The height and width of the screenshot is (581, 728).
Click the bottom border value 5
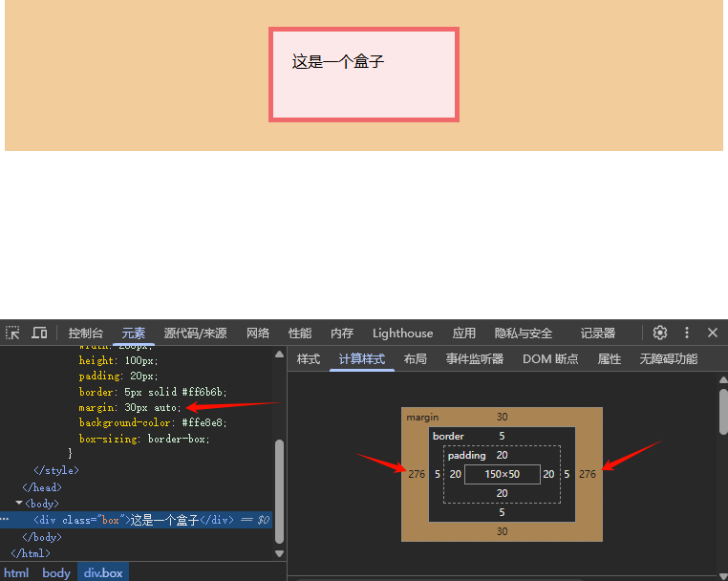click(502, 512)
